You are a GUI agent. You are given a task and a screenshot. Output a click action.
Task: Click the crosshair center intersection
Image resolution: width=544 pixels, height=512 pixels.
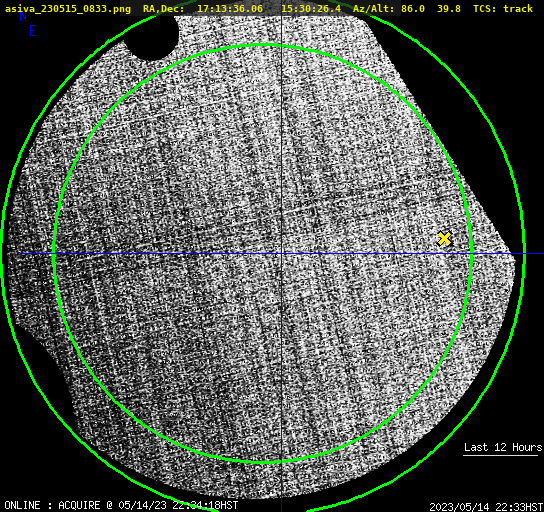(x=281, y=254)
